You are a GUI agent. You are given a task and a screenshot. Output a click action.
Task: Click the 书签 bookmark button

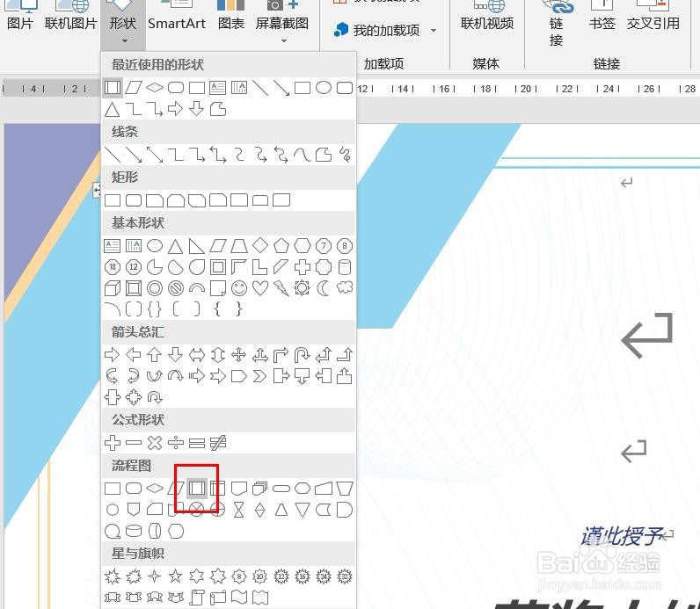(602, 23)
